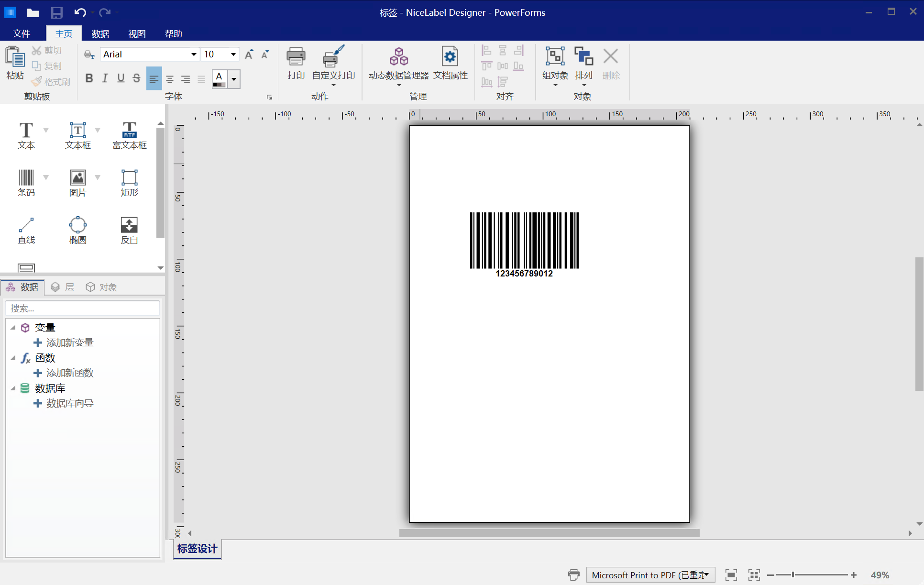The image size is (924, 585).
Task: Select the 富文本框 rich text tool
Action: point(130,135)
